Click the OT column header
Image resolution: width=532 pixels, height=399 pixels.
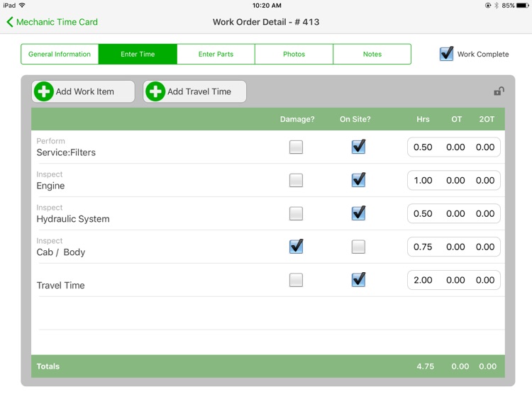[456, 119]
